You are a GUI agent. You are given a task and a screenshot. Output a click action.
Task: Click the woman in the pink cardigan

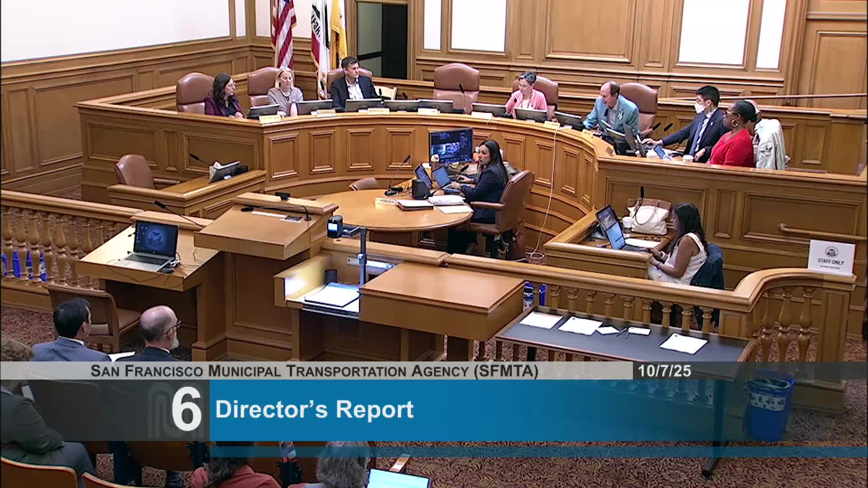tap(526, 95)
